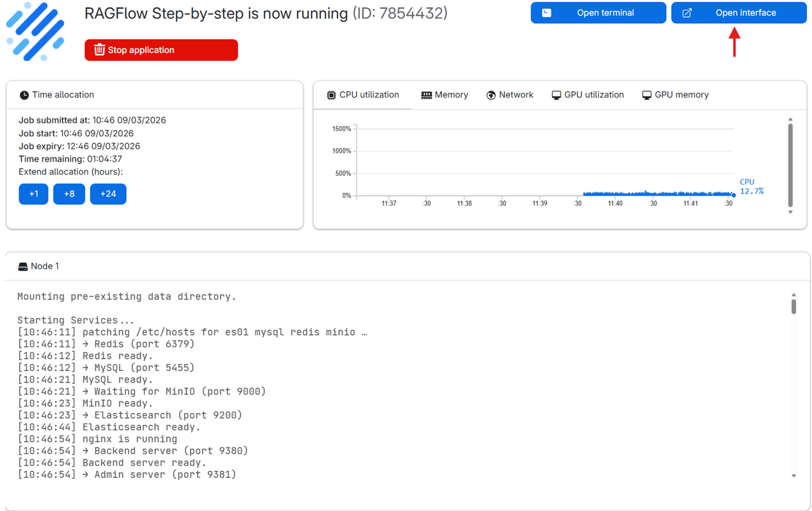The width and height of the screenshot is (812, 511).
Task: Click the globe icon beside Network
Action: coord(491,95)
